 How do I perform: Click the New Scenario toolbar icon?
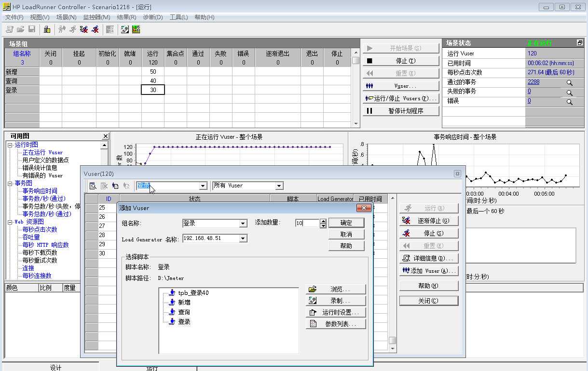pyautogui.click(x=9, y=29)
